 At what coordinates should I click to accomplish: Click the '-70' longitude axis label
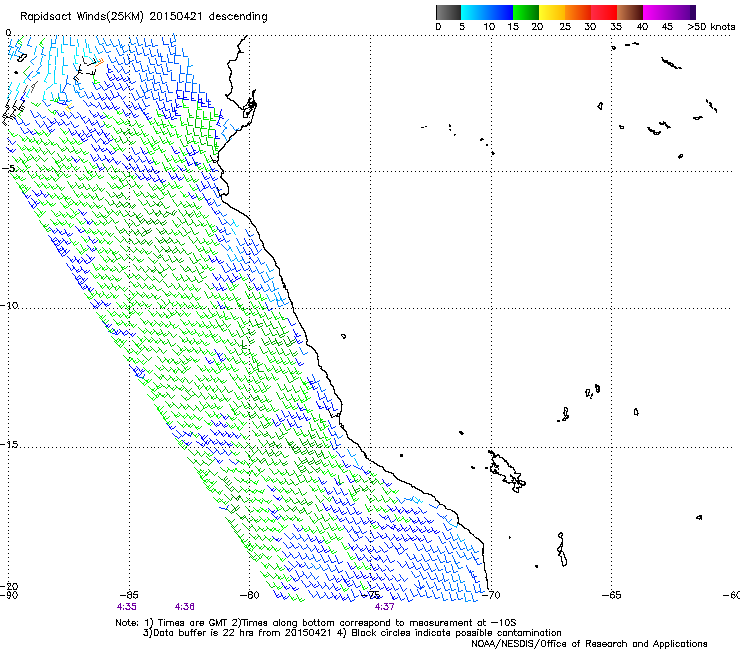491,595
